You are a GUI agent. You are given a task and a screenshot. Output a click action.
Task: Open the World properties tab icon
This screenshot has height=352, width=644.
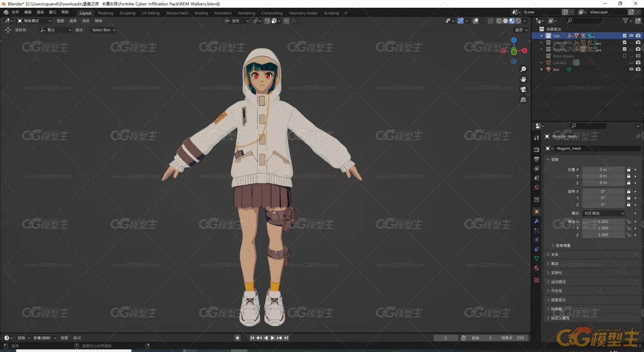[x=537, y=187]
